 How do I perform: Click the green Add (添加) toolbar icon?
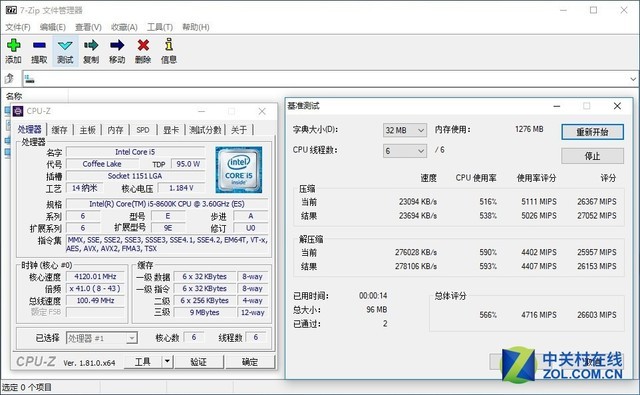[13, 45]
